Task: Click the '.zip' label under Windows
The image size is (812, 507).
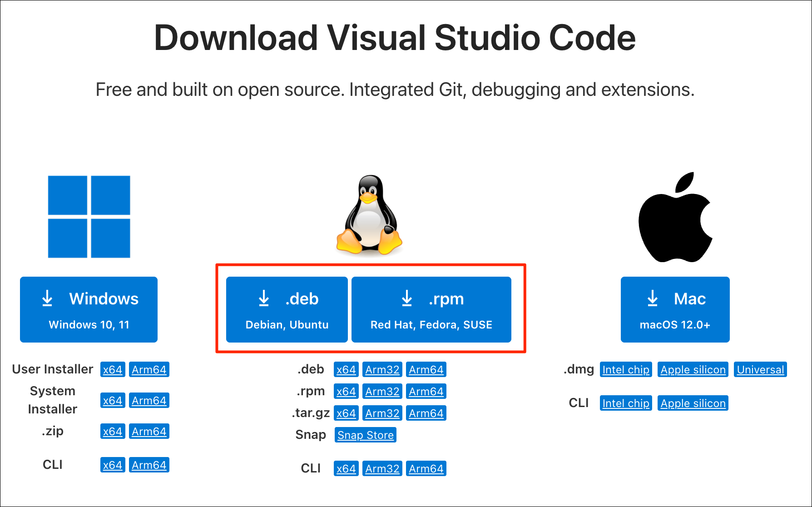Action: coord(53,431)
